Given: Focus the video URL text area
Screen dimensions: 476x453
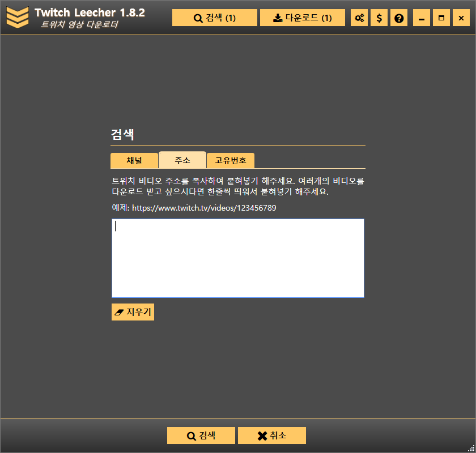Looking at the screenshot, I should click(x=237, y=258).
